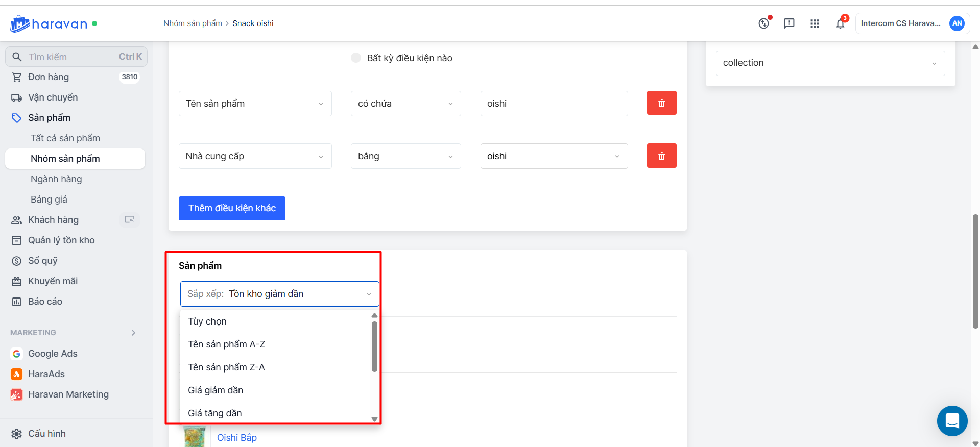Click the Cấu hình gear icon

point(17,434)
